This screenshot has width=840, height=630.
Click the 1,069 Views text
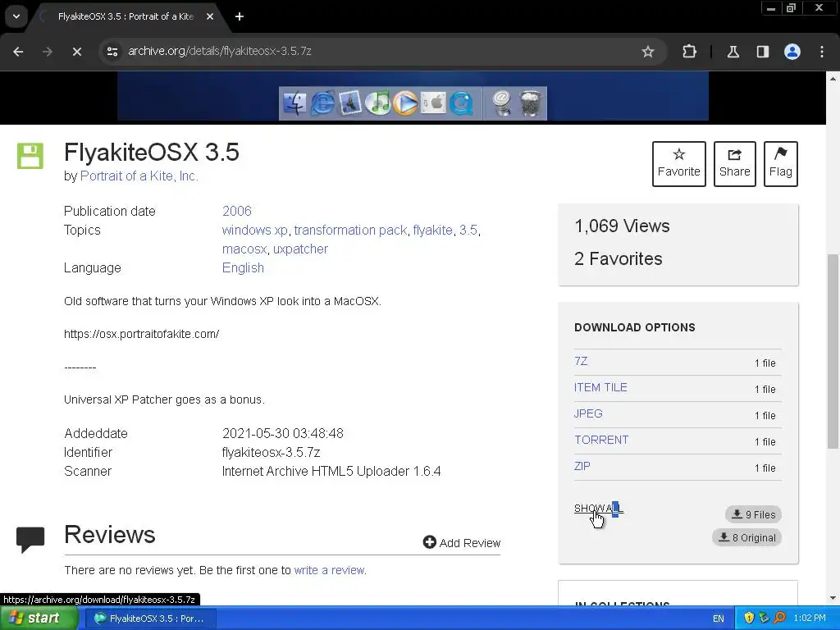622,226
